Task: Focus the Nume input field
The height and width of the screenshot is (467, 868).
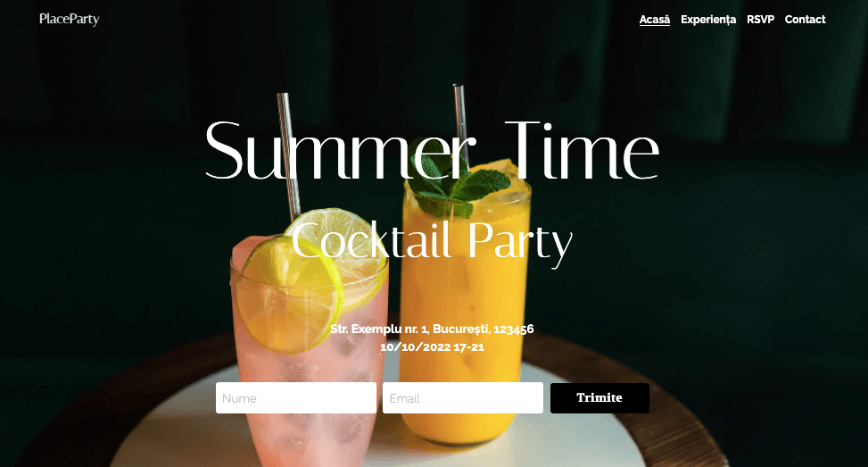Action: (296, 397)
